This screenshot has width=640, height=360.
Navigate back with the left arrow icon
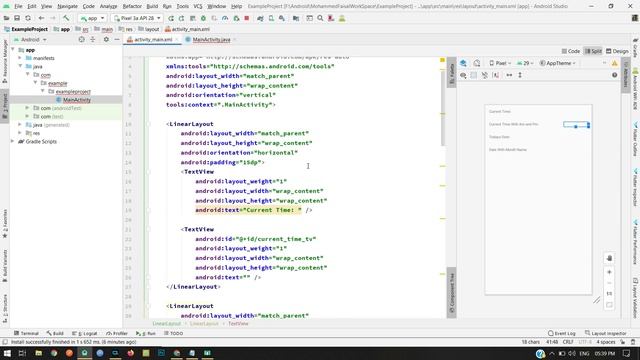click(x=41, y=18)
